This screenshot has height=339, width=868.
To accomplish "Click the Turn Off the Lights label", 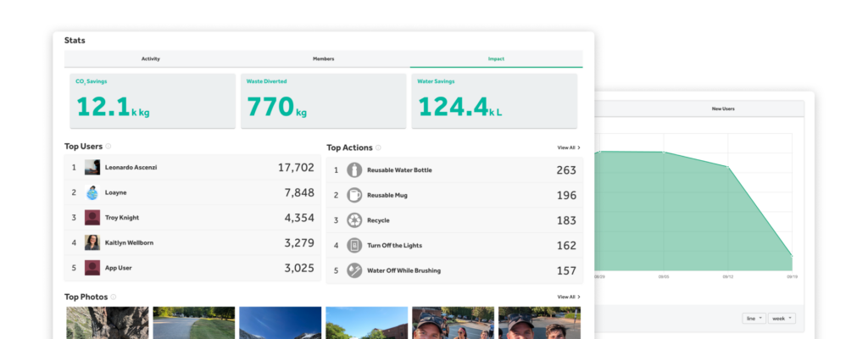I will click(x=395, y=246).
